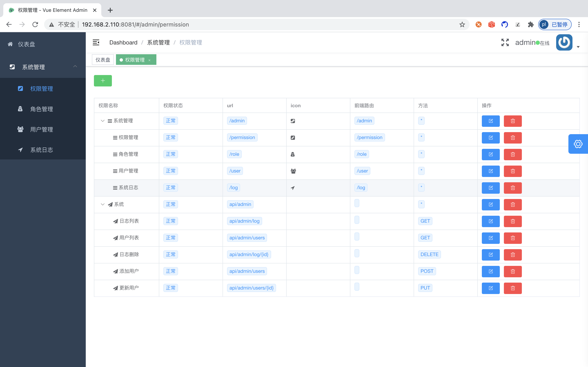
Task: Click the Dashboard breadcrumb link
Action: pyautogui.click(x=123, y=42)
